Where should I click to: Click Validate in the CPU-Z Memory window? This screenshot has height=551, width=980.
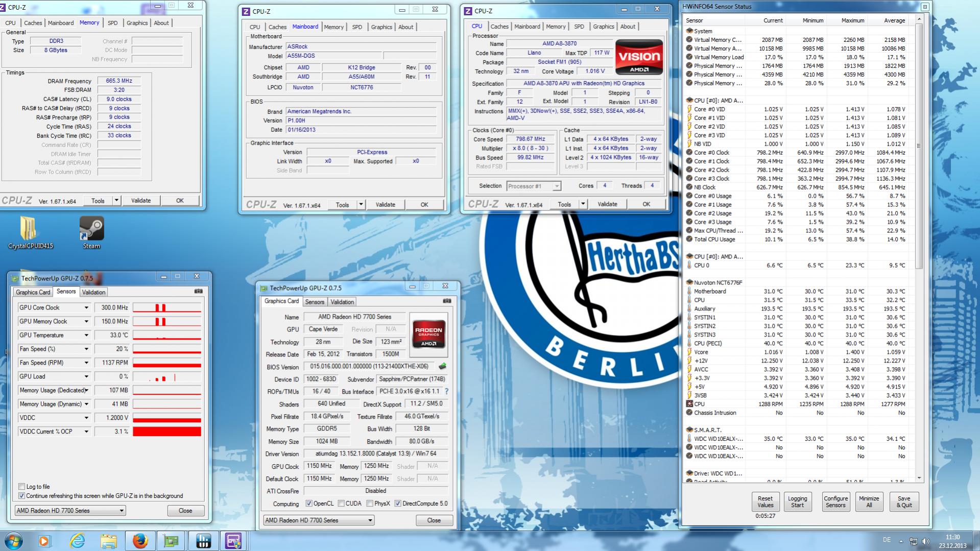click(141, 201)
